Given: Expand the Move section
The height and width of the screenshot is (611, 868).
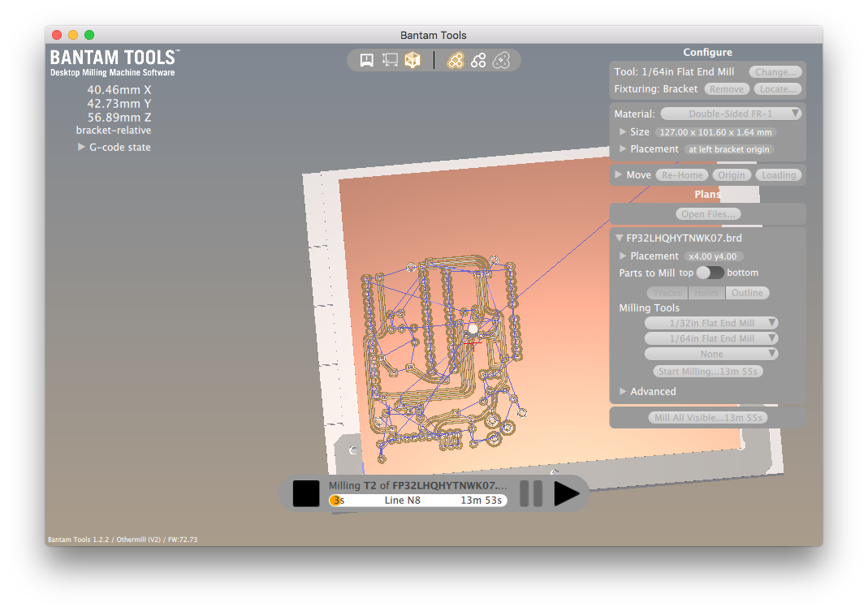Looking at the screenshot, I should (619, 174).
